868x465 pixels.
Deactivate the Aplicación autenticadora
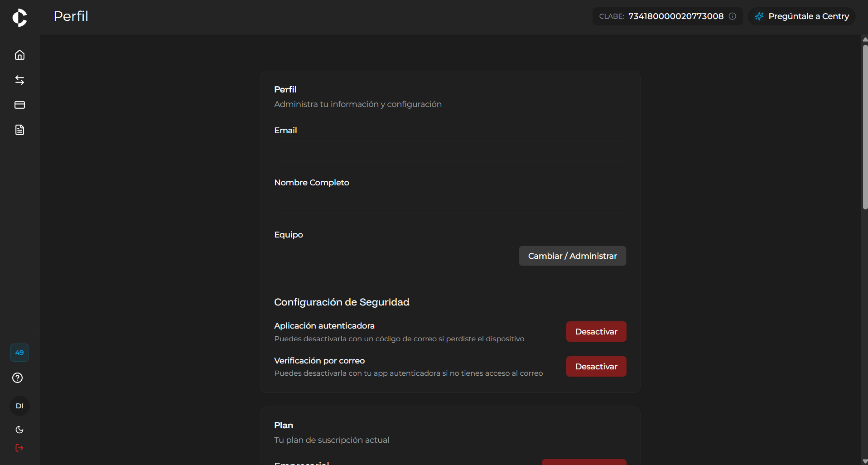click(596, 332)
